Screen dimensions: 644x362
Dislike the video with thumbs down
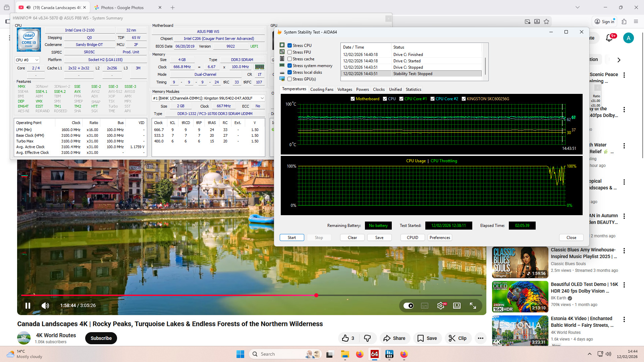(368, 338)
